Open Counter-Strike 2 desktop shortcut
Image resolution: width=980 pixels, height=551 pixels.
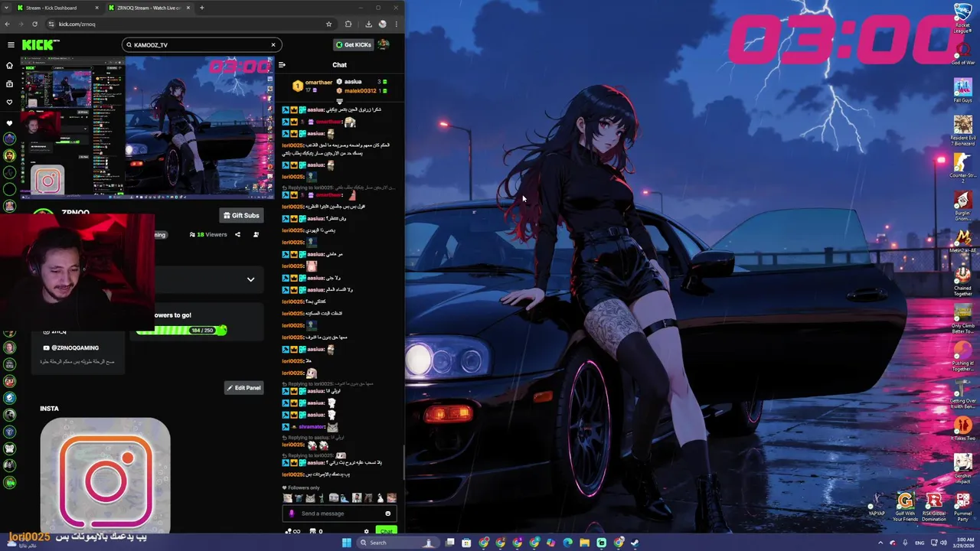point(962,168)
